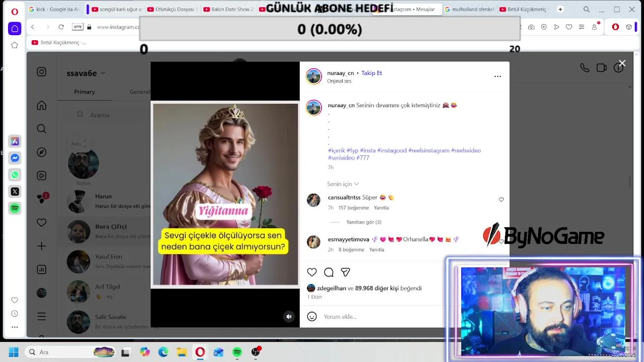Open the hamburger More menu in Instagram
This screenshot has height=362, width=644.
42,316
